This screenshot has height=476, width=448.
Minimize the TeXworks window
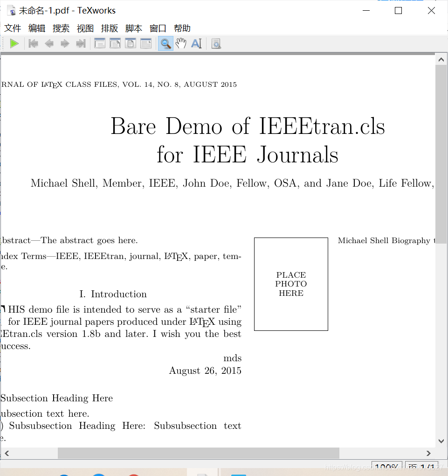[x=366, y=11]
